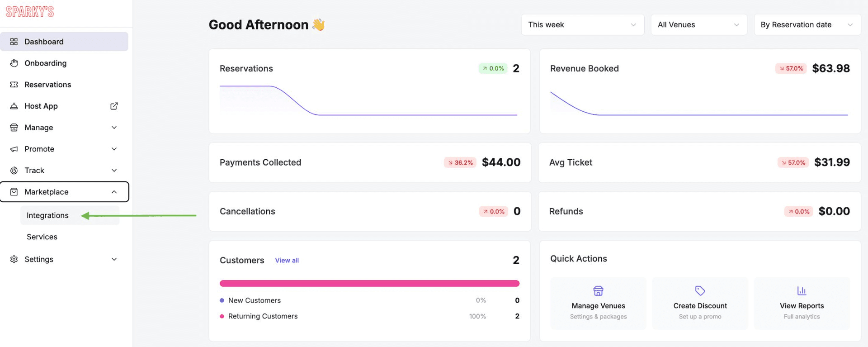Click the Manage Venues store icon
Image resolution: width=868 pixels, height=347 pixels.
pos(598,290)
